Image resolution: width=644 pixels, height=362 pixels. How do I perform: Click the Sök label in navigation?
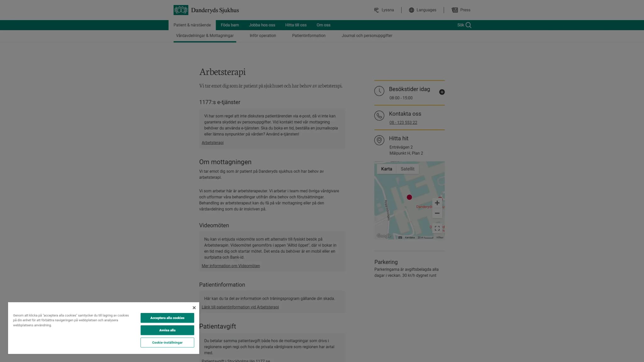(460, 25)
